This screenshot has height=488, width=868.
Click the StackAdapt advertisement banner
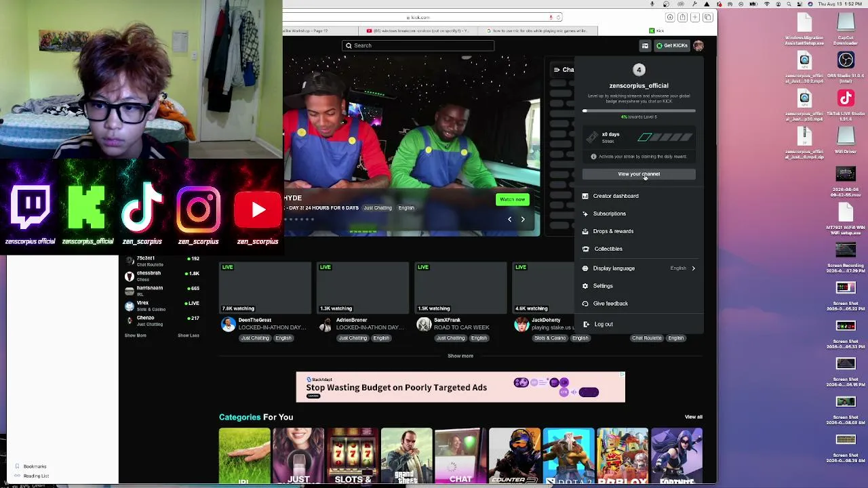460,387
